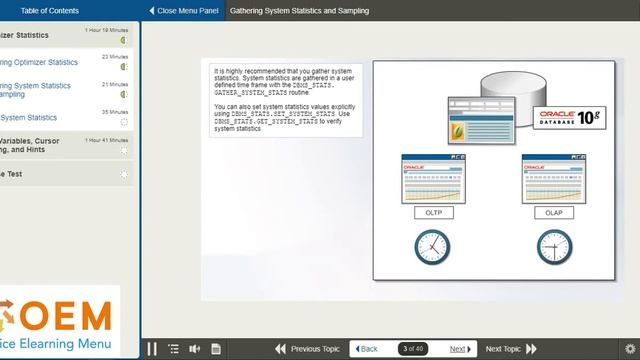Click the '1 Hour 41 Minutes' duration text
This screenshot has width=640, height=360.
107,140
